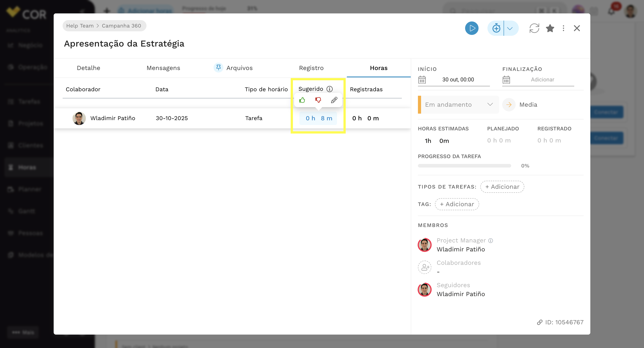This screenshot has height=348, width=644.
Task: Copy task link ID: 10546767
Action: pos(560,323)
